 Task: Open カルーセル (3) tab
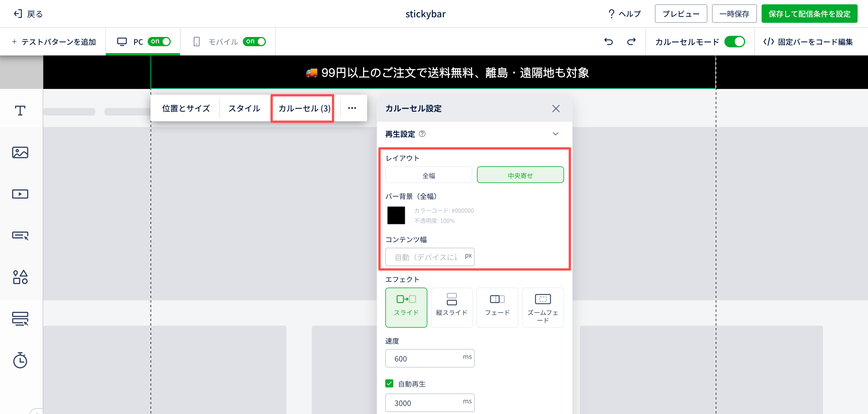[x=304, y=108]
